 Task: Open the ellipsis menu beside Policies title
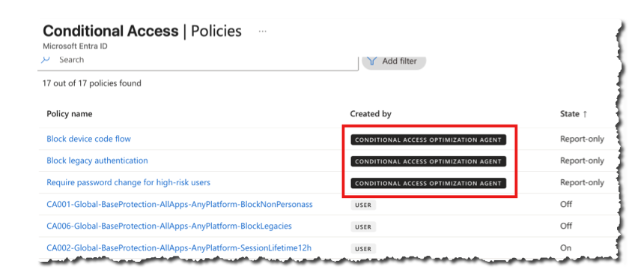(262, 31)
